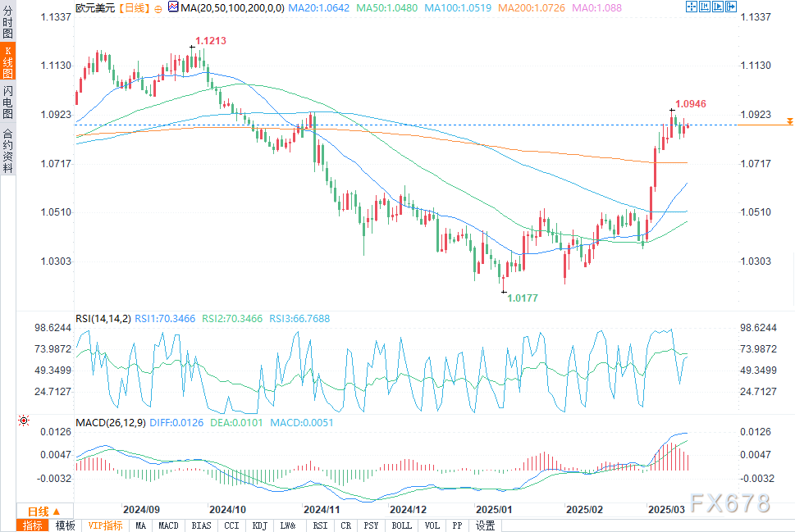Switch to the 模板 tab
This screenshot has height=532, width=795.
[x=66, y=525]
